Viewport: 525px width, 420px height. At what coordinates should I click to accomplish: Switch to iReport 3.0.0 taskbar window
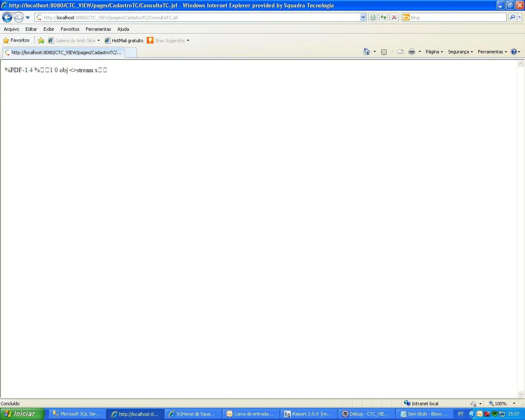point(309,414)
